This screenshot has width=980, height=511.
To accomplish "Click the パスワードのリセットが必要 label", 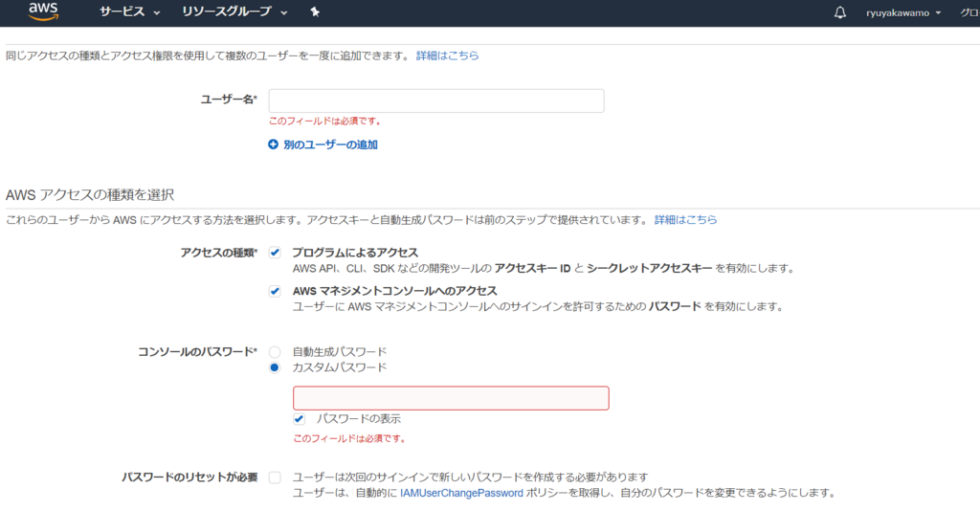I will click(189, 478).
